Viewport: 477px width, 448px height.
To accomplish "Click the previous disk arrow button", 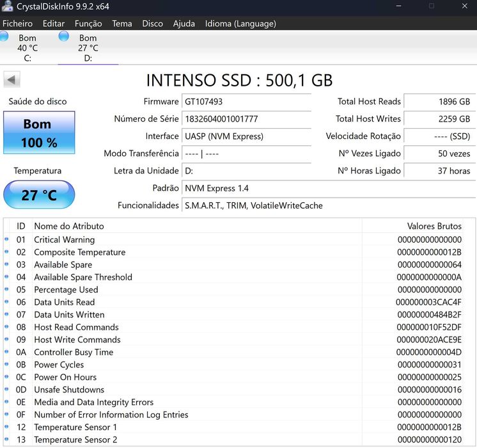I will click(12, 80).
